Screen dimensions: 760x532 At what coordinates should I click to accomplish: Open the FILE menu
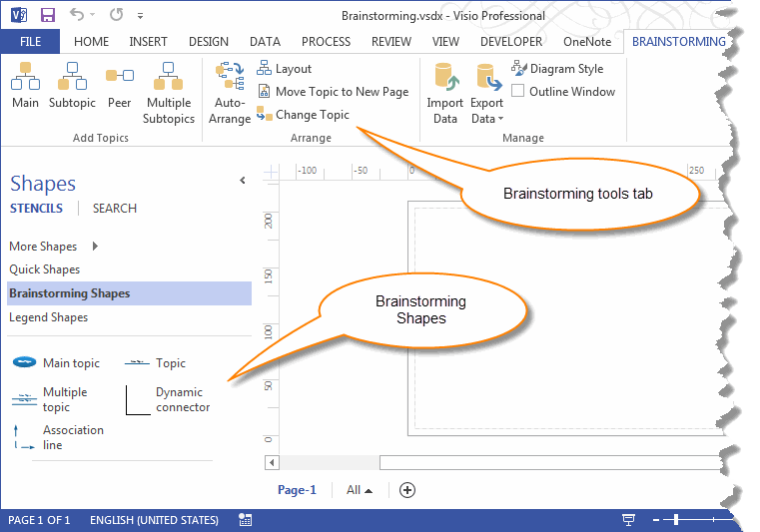point(30,42)
